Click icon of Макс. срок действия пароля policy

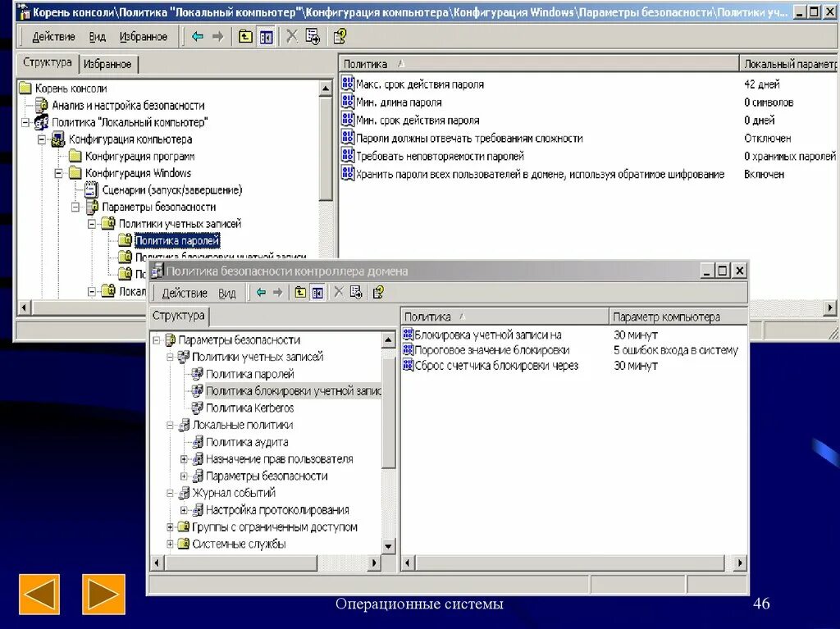[x=348, y=84]
